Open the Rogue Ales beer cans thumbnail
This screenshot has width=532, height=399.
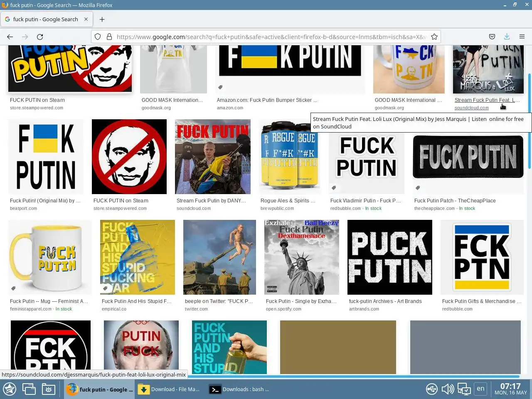[290, 157]
